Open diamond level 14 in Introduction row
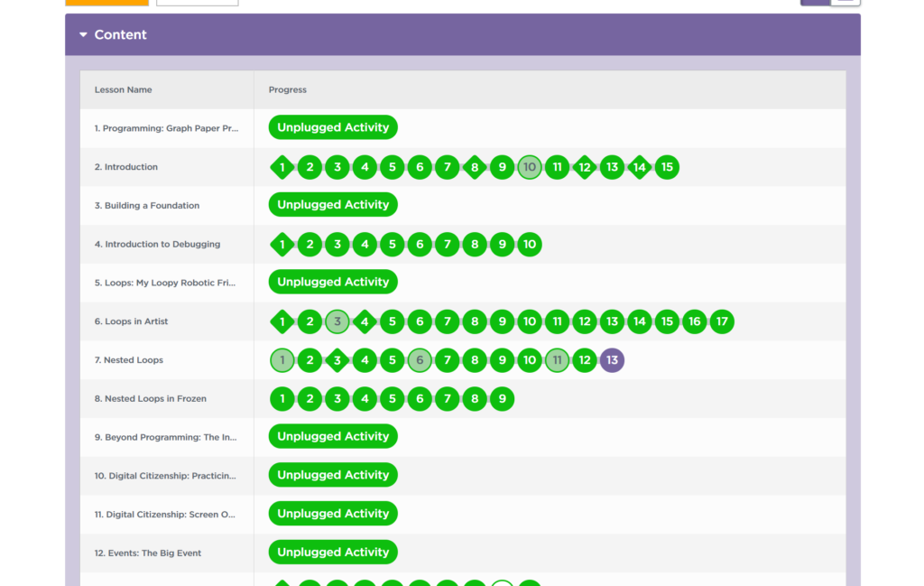Screen dimensions: 924x586 tap(640, 167)
